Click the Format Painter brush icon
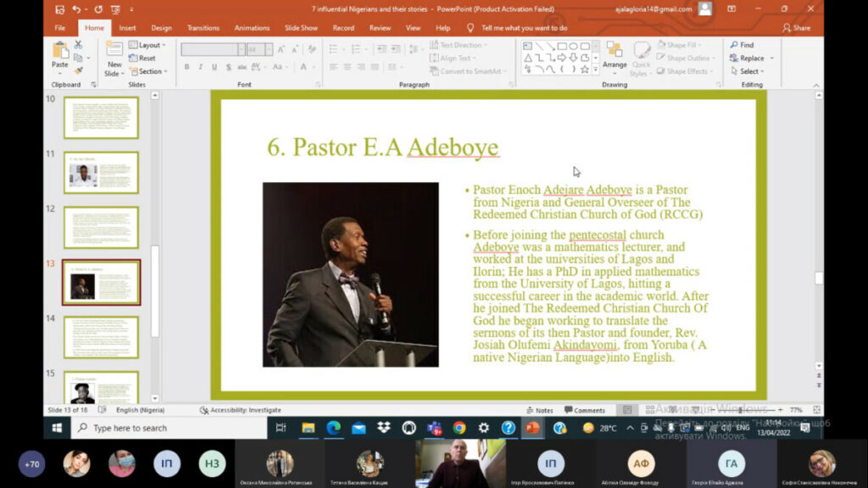The height and width of the screenshot is (488, 868). point(78,71)
